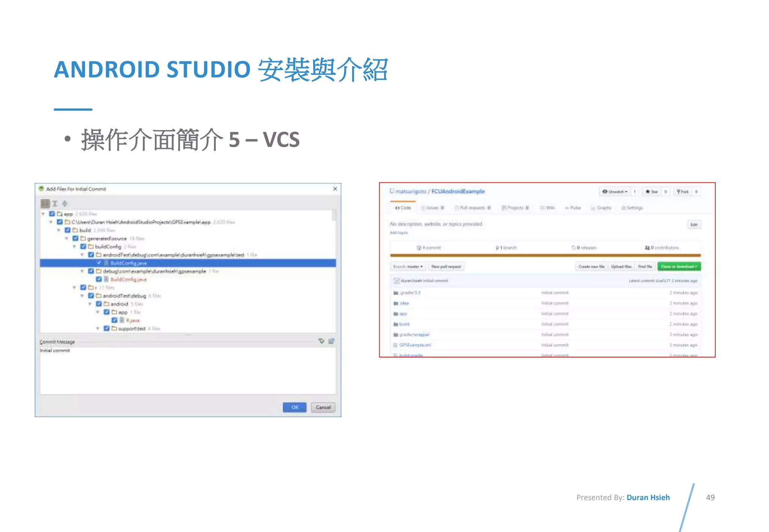Click the New pull request button
The height and width of the screenshot is (532, 769).
446,266
